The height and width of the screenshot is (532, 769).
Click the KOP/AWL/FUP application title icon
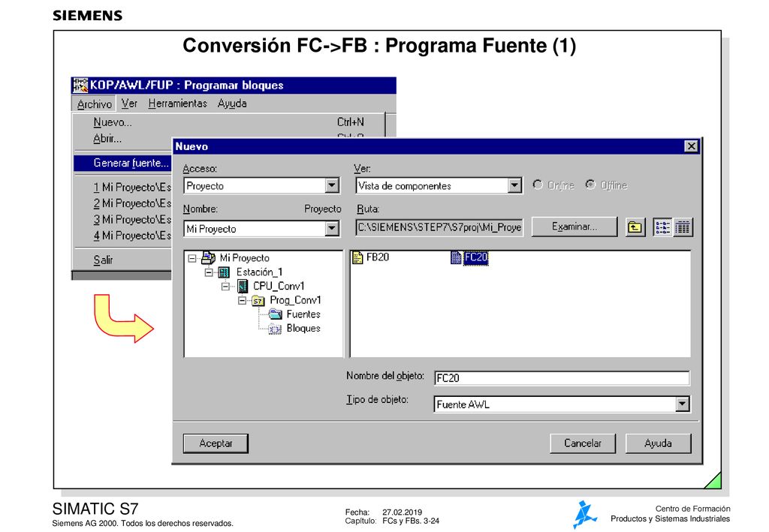point(80,86)
